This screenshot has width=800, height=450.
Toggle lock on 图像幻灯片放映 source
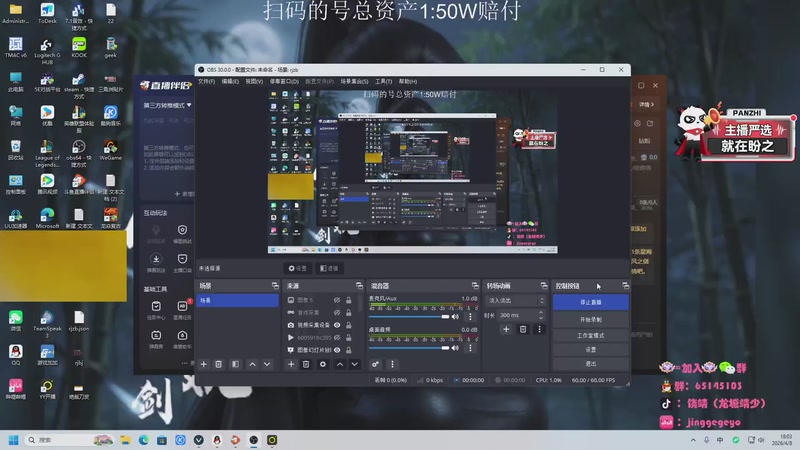(348, 350)
